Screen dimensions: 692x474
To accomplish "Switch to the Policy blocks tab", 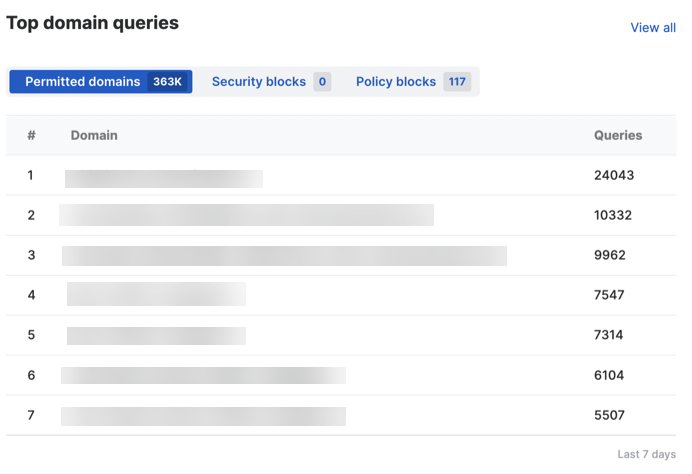I will click(395, 82).
